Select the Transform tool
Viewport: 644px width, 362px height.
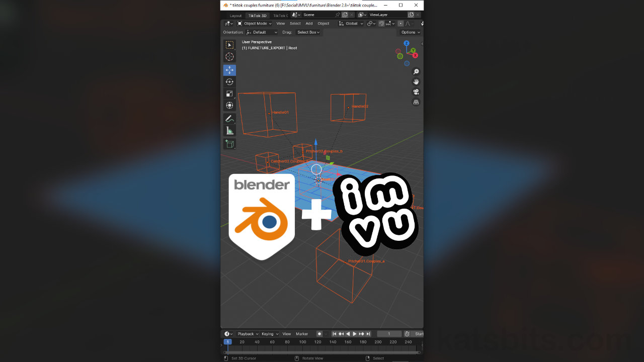[229, 106]
